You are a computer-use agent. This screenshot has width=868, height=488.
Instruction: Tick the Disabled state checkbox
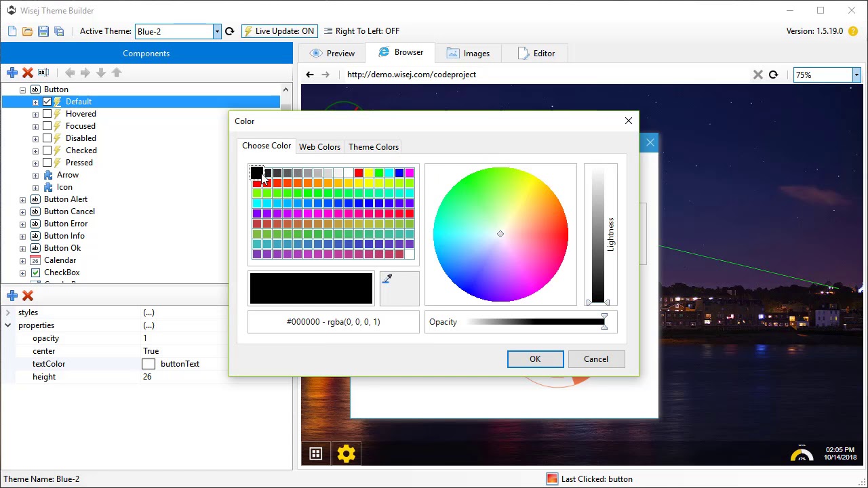pyautogui.click(x=47, y=138)
